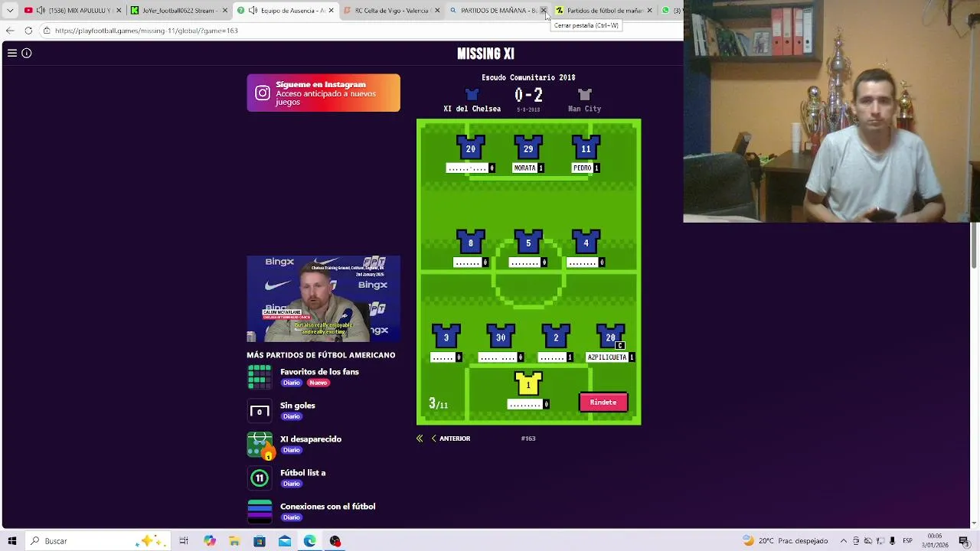Show hidden system tray icons chevron
980x551 pixels.
844,541
